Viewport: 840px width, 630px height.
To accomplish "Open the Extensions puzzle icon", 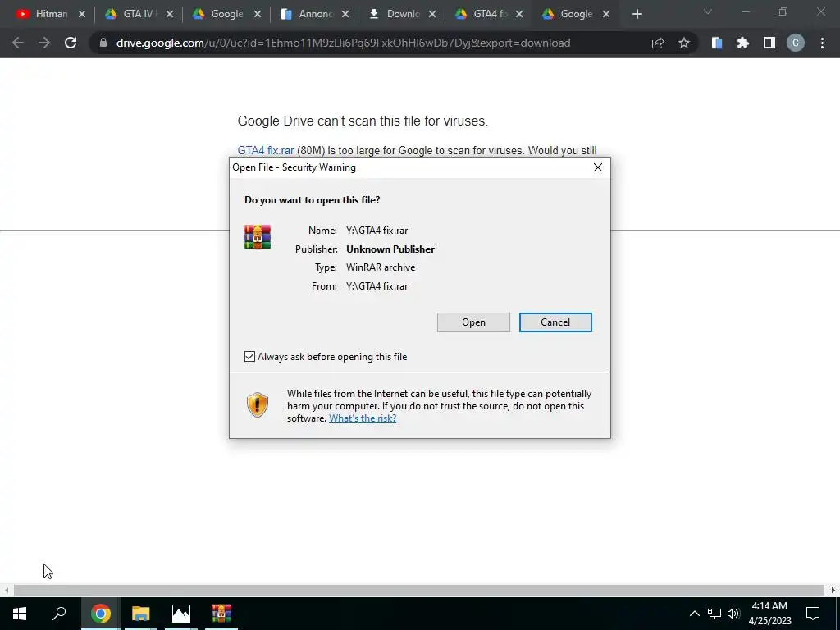I will pos(743,43).
